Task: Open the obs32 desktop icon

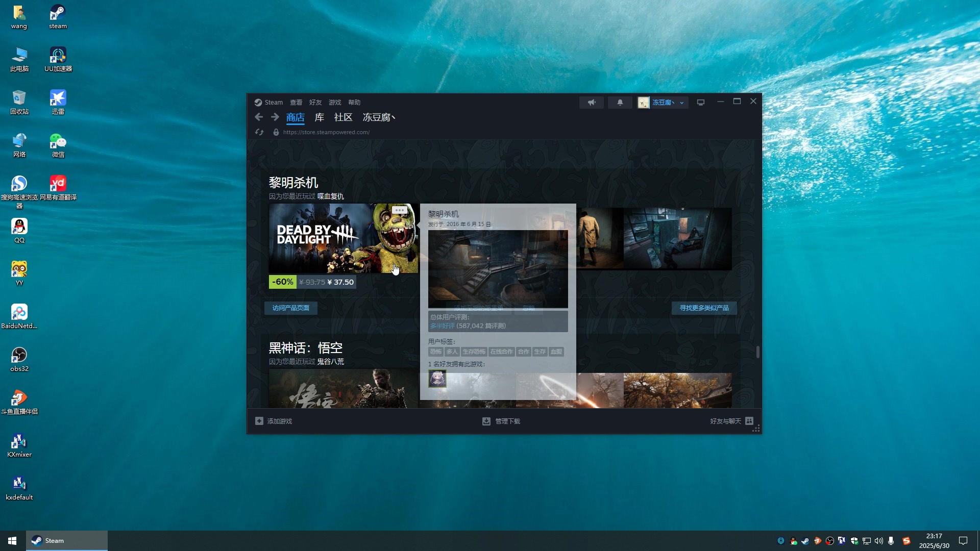Action: (x=19, y=360)
